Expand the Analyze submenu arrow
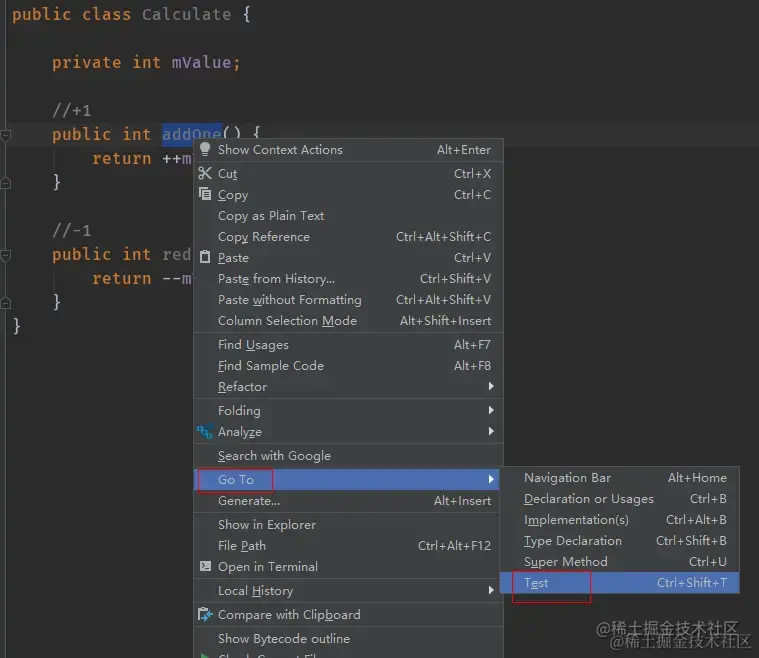 point(491,431)
